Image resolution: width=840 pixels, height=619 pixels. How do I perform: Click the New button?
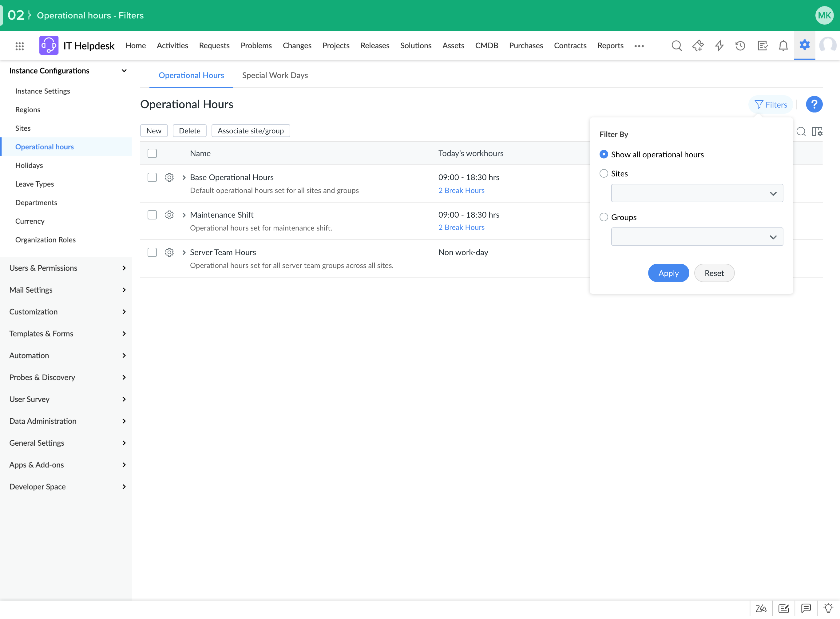coord(154,131)
